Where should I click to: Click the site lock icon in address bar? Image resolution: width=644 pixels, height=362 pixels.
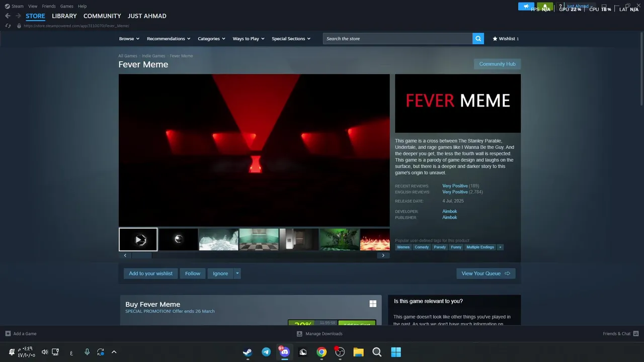point(19,26)
